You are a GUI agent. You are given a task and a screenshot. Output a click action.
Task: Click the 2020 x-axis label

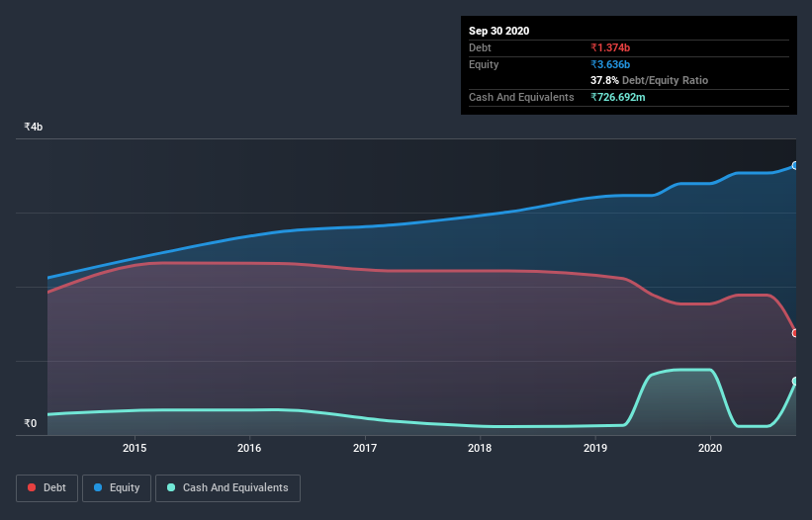click(710, 448)
